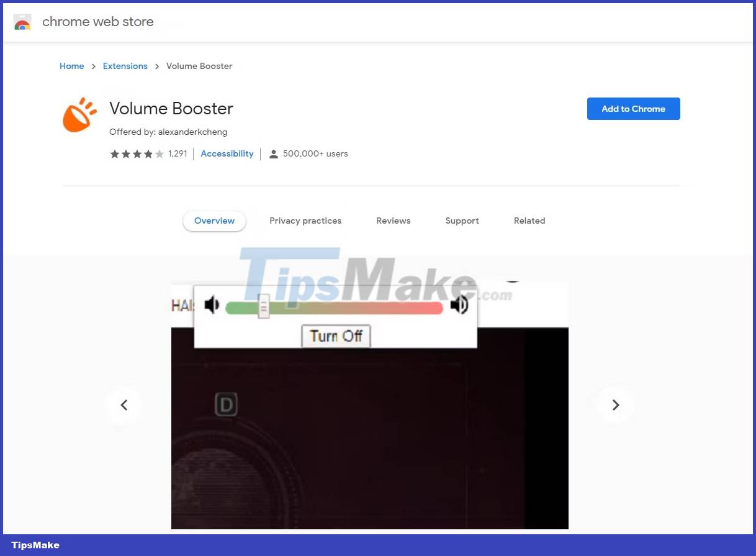
Task: Click the 500,000+ users text
Action: (x=315, y=153)
